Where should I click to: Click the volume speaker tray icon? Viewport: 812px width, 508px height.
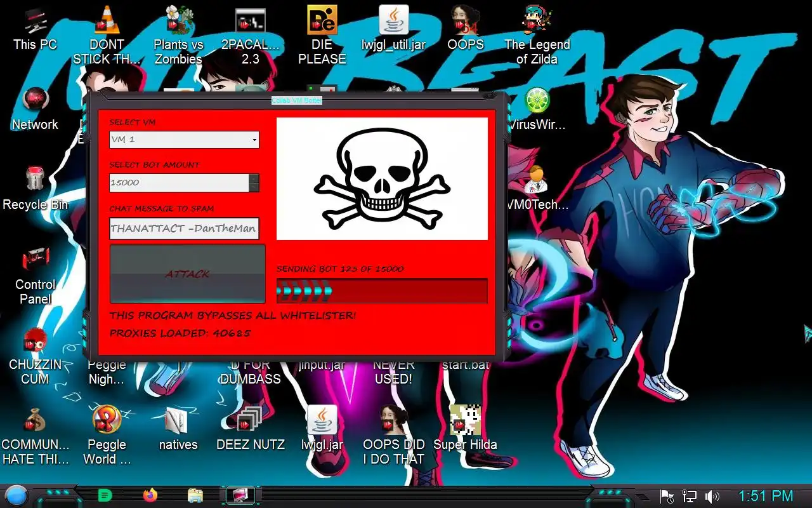[x=712, y=496]
